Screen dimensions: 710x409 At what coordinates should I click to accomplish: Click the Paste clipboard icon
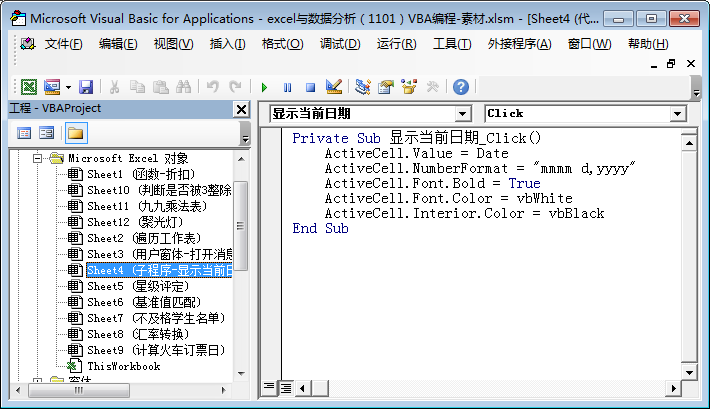coord(160,87)
